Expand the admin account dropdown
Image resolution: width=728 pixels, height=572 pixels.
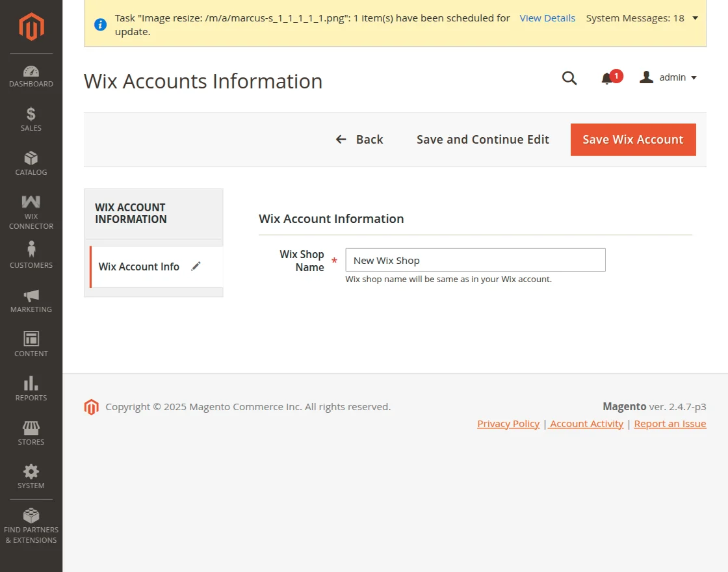(x=668, y=77)
